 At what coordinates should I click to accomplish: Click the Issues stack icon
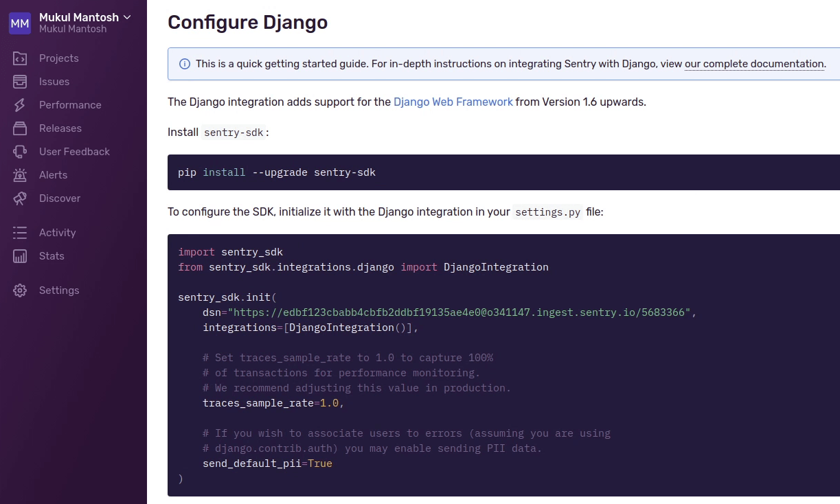20,82
